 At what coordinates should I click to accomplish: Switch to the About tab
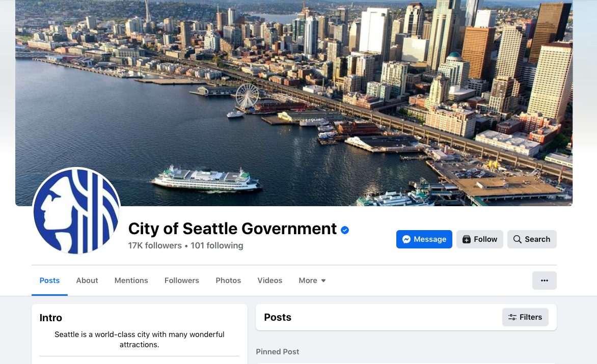(x=87, y=281)
